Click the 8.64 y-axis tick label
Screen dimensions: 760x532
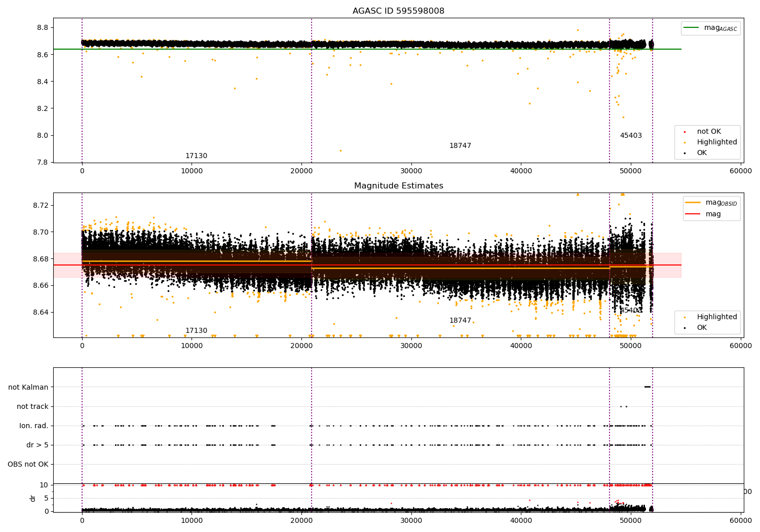(x=41, y=313)
